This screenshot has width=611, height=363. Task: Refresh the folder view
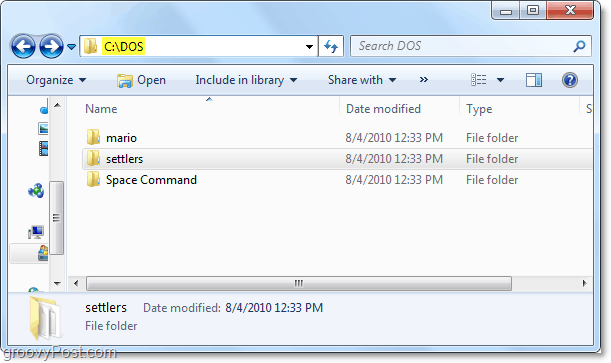click(331, 46)
